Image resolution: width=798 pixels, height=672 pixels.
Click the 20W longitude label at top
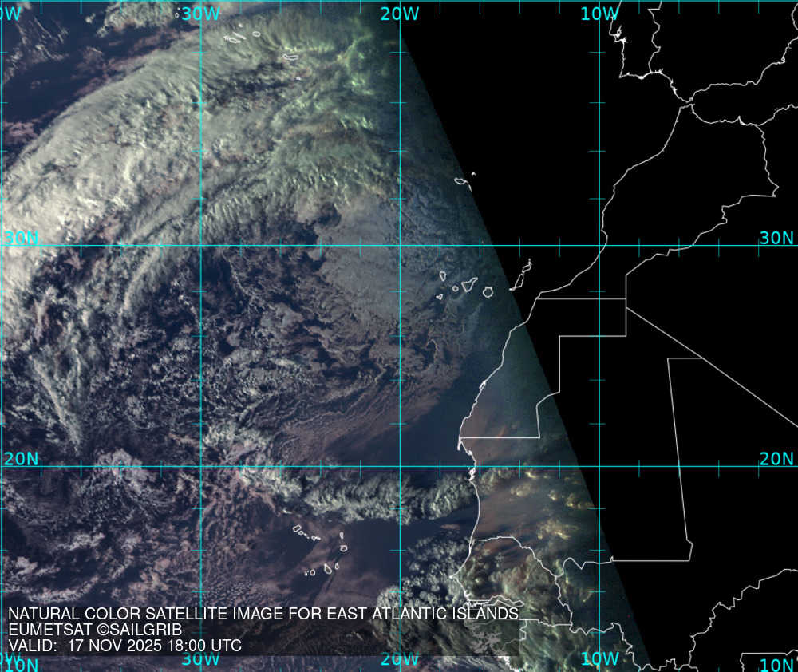tap(400, 14)
